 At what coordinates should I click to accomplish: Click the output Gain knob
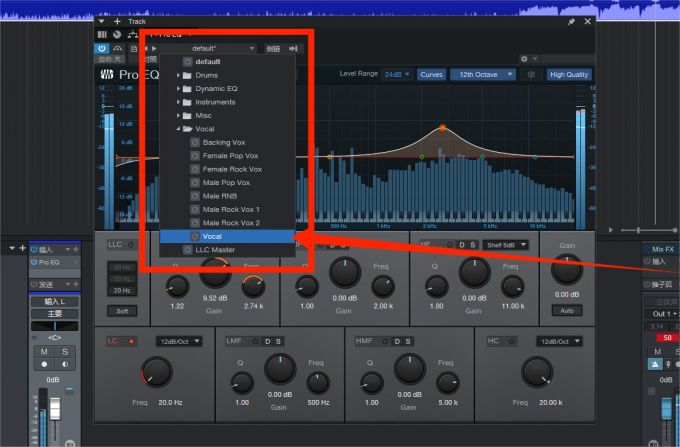point(566,269)
